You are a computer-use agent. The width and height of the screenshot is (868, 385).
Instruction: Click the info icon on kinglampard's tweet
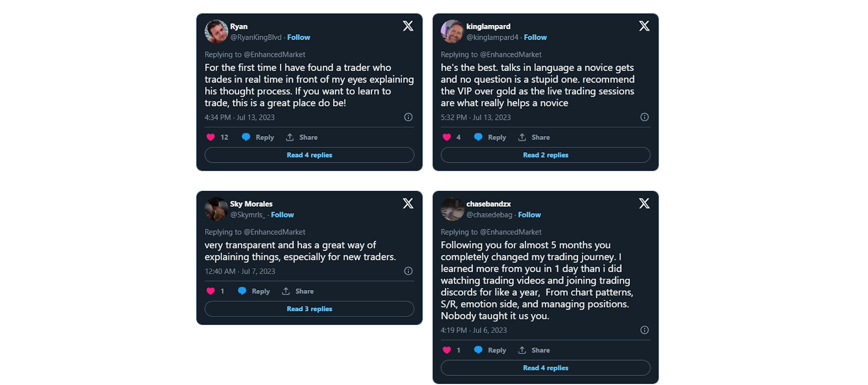pos(644,117)
